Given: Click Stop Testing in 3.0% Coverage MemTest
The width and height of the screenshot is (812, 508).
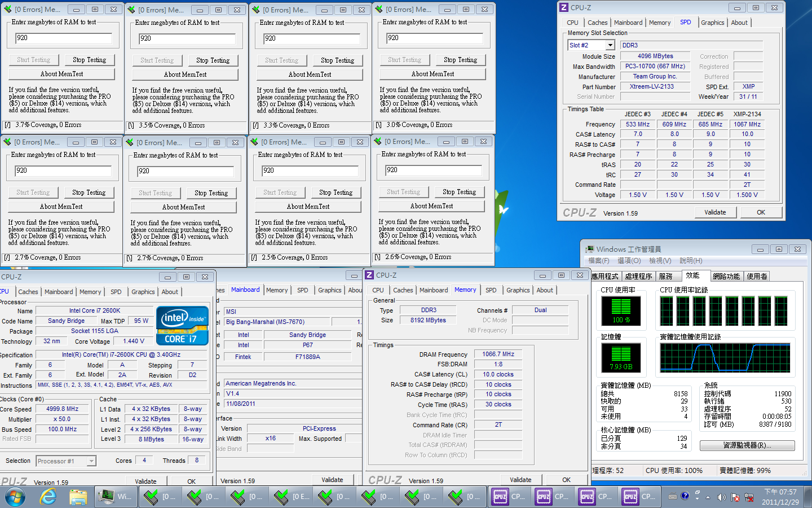Looking at the screenshot, I should 460,60.
